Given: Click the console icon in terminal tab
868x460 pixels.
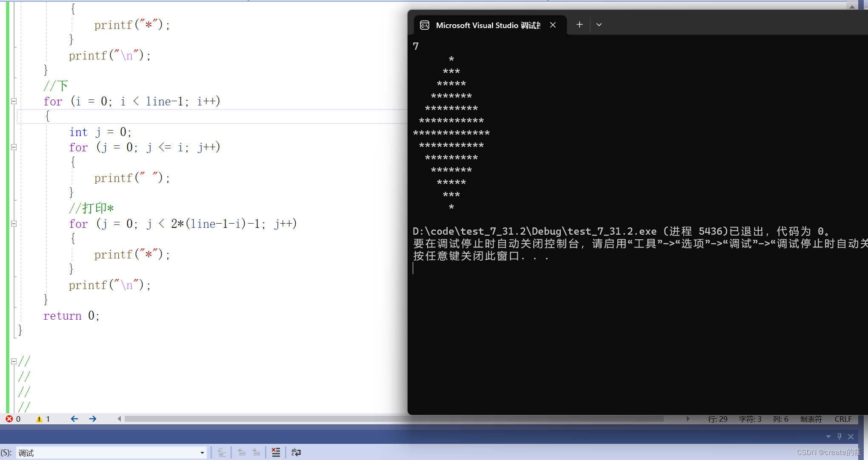Looking at the screenshot, I should [x=425, y=25].
